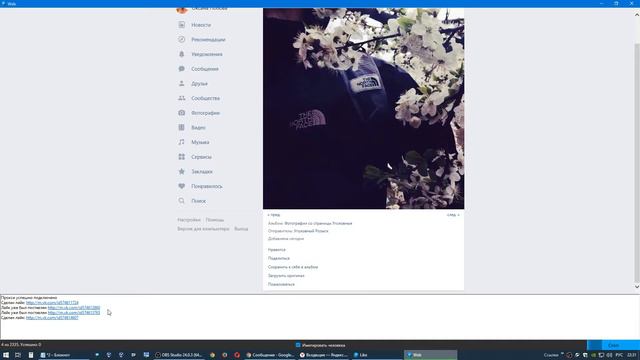
Task: Open Фотографии camera icon in sidebar
Action: click(x=182, y=113)
